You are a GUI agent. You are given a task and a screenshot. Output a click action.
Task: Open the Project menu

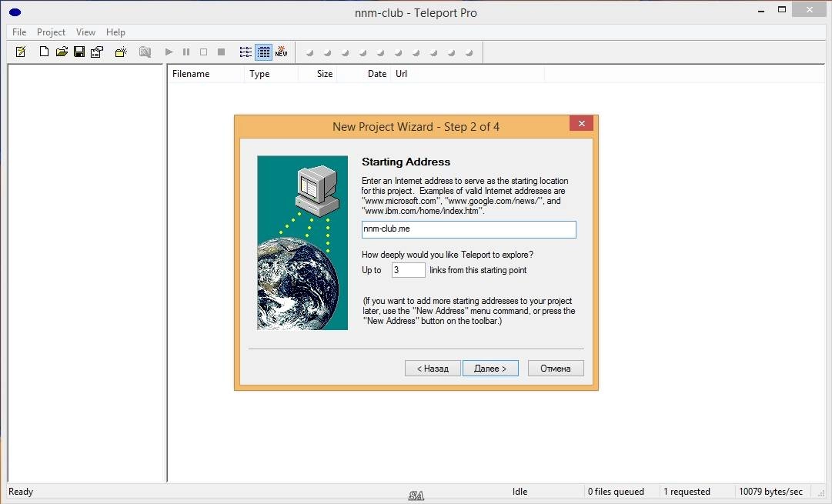coord(51,32)
